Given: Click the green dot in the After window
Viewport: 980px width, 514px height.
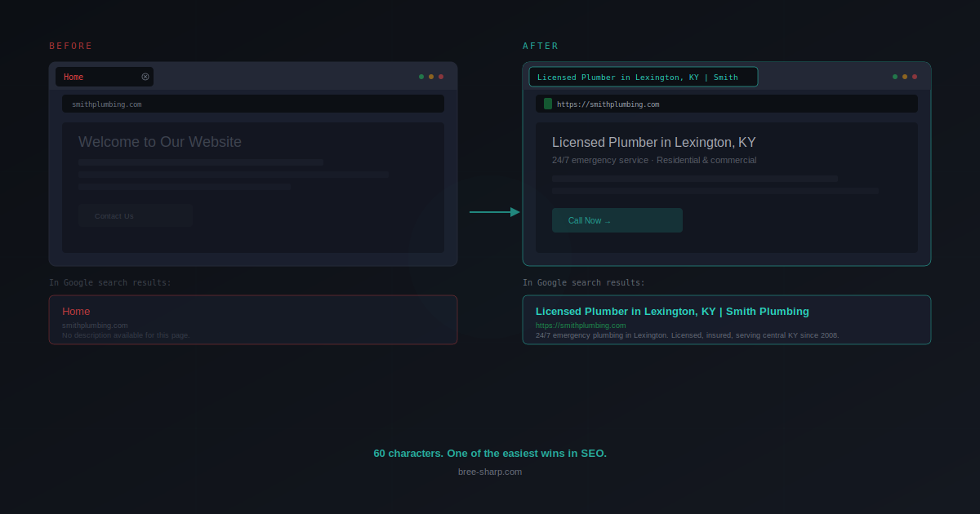Looking at the screenshot, I should point(895,77).
